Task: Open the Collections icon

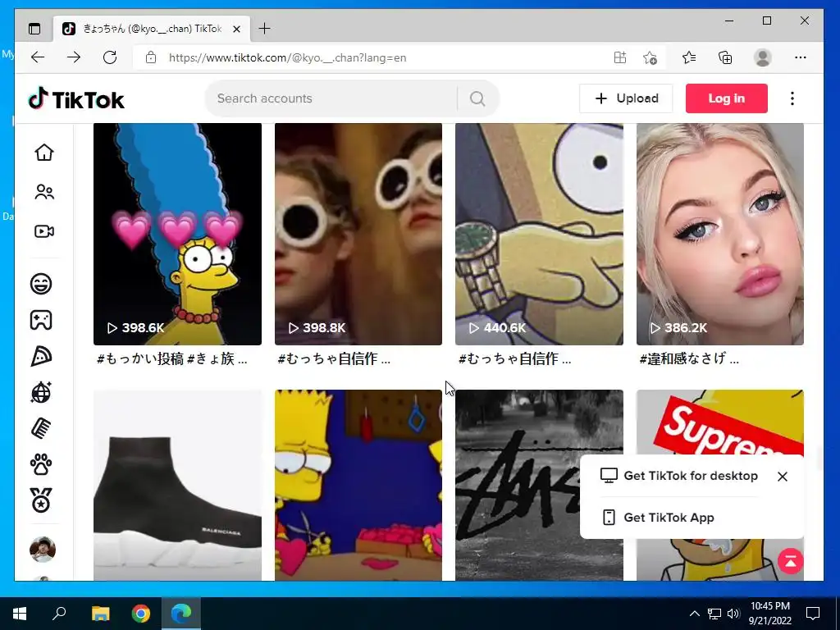Action: (x=725, y=57)
